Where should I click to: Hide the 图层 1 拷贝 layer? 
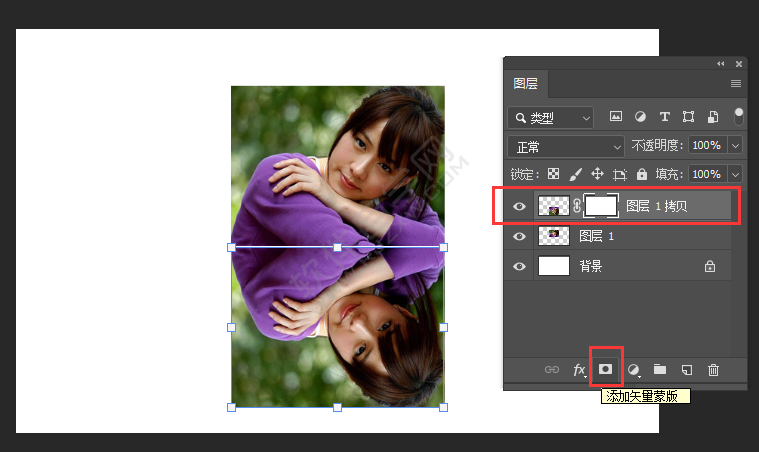click(519, 206)
